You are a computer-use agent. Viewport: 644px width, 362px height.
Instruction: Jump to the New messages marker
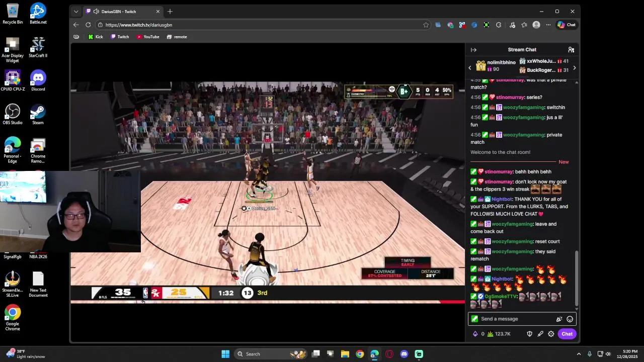pos(563,162)
